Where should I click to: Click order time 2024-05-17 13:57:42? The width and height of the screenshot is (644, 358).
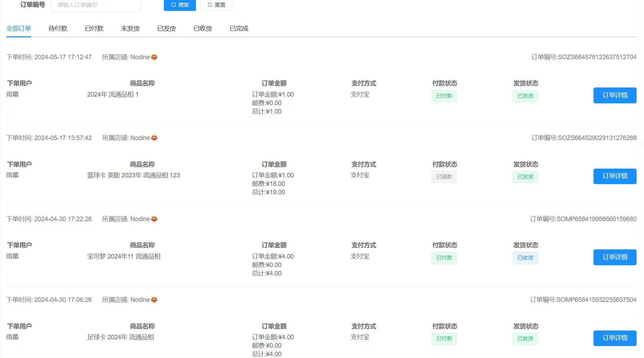pyautogui.click(x=63, y=138)
